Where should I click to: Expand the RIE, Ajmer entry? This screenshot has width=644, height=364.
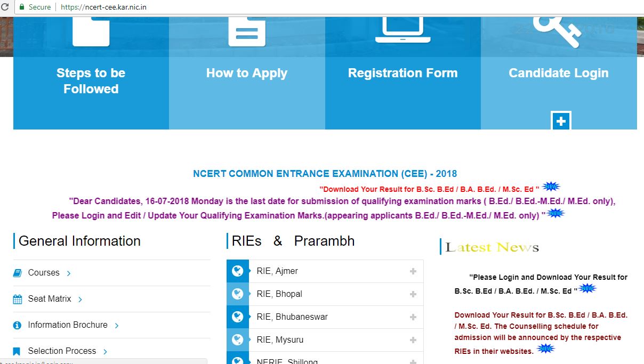pos(413,271)
